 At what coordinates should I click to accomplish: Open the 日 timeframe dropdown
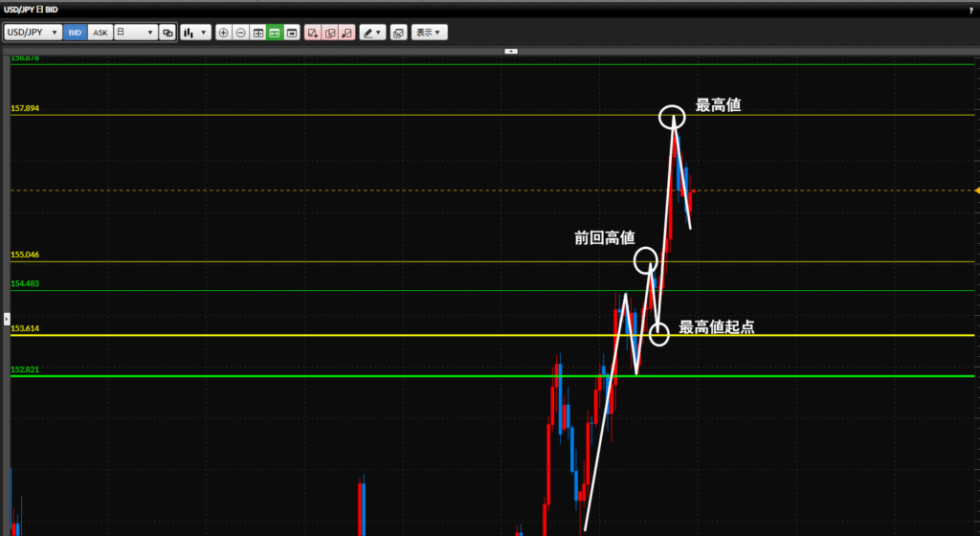135,33
